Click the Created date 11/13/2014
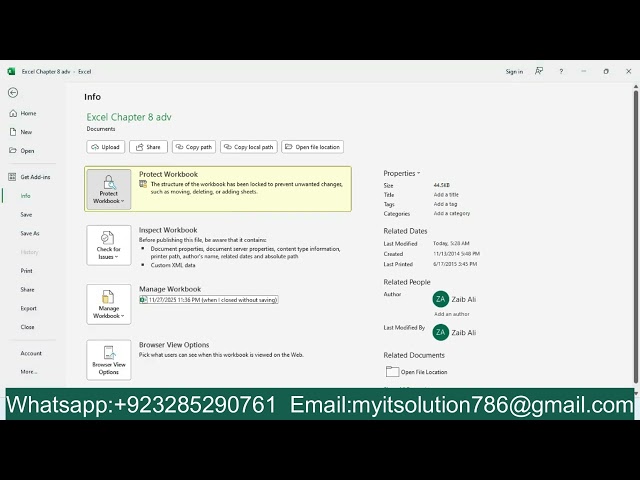The height and width of the screenshot is (480, 640). 456,253
